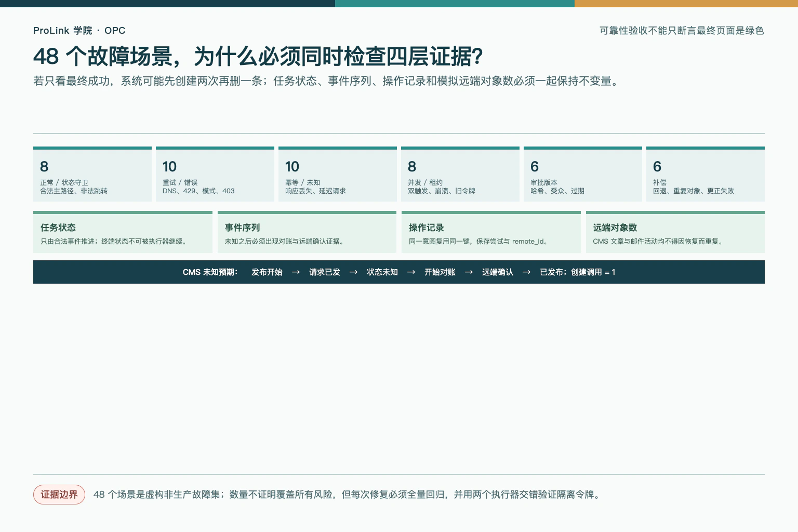Select the '幂等 / 未知' card with count 10

338,174
